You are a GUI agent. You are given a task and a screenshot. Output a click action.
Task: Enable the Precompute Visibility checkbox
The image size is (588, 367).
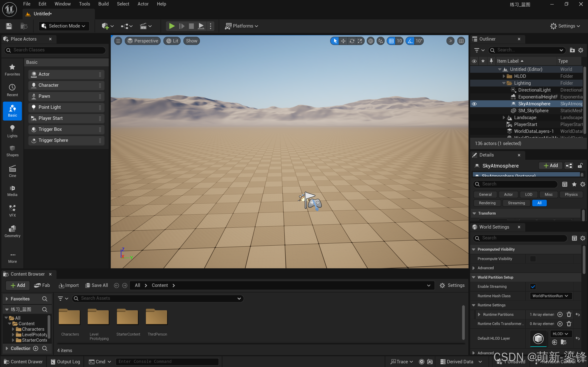pyautogui.click(x=533, y=259)
